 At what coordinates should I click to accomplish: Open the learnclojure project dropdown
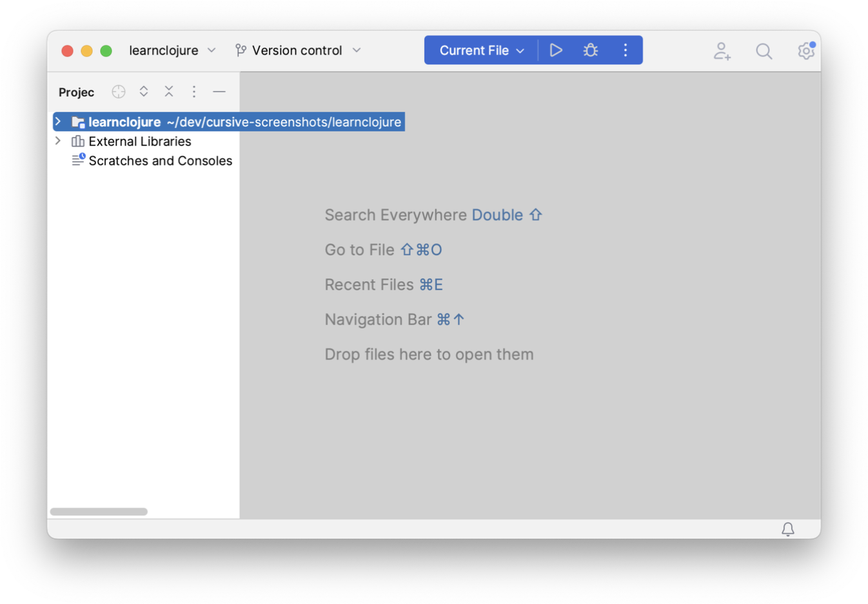(x=172, y=50)
